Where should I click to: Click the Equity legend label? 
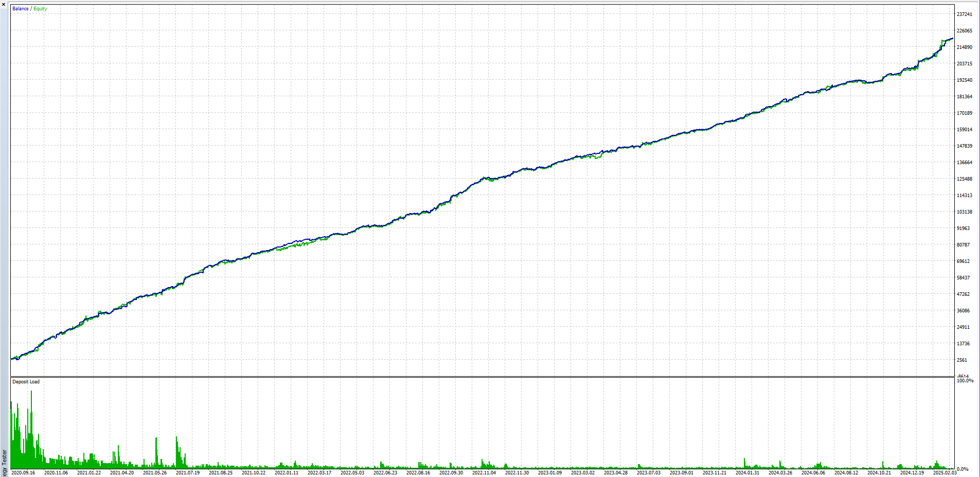(41, 9)
